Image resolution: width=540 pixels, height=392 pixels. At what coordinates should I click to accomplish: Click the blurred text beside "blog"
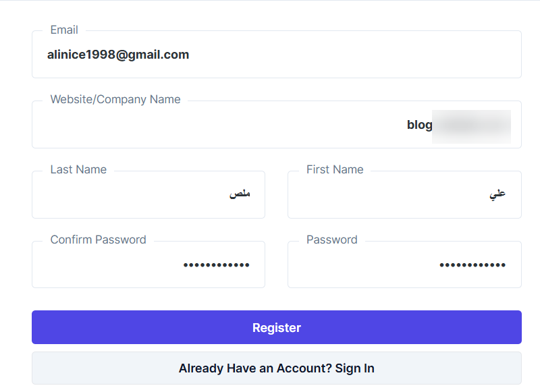[x=471, y=125]
